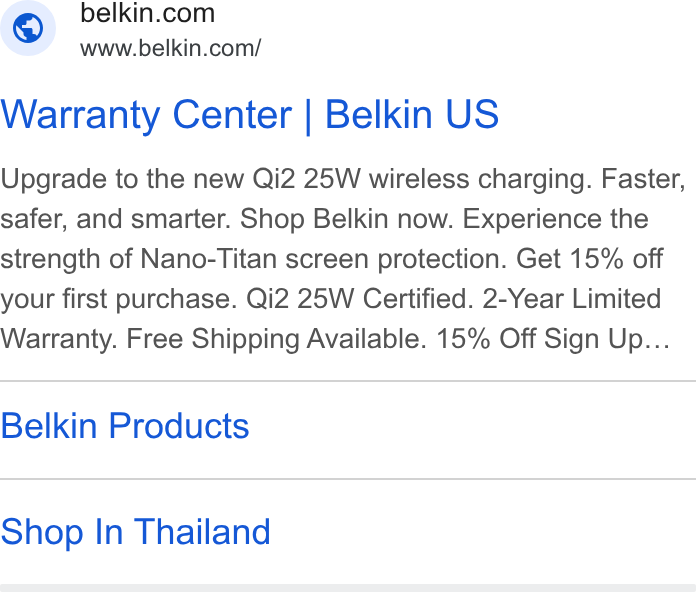Open the Shop In Thailand sitelink
This screenshot has height=592, width=696.
coord(135,532)
